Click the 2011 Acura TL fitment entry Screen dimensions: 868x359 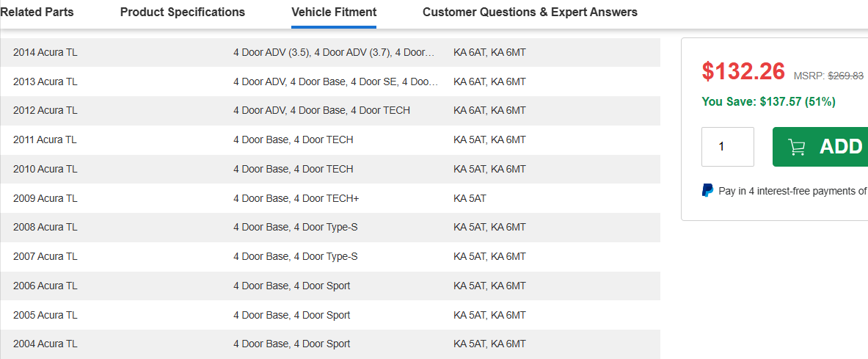[x=330, y=139]
